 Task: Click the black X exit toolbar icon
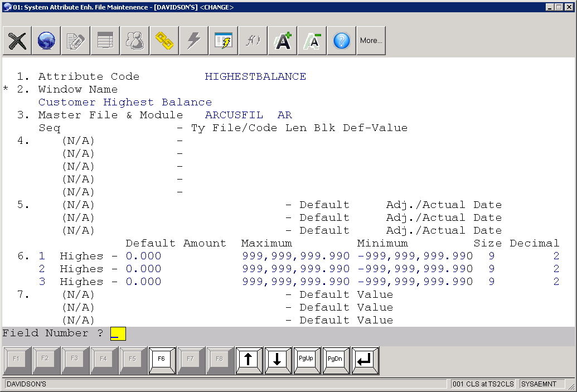pos(17,41)
